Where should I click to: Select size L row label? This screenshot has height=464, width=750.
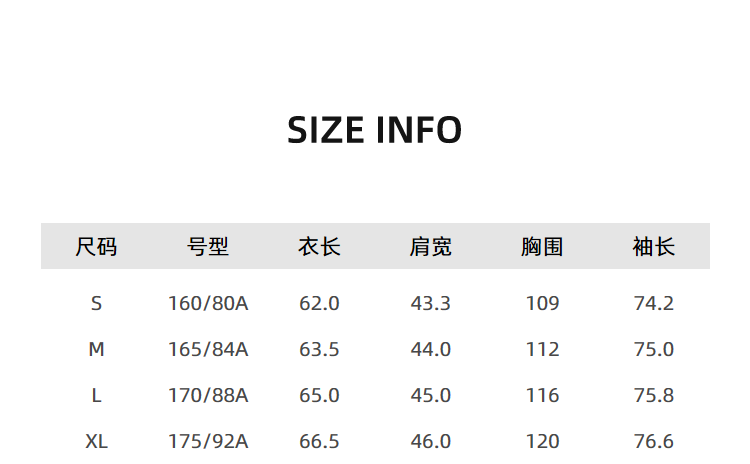[x=96, y=395]
